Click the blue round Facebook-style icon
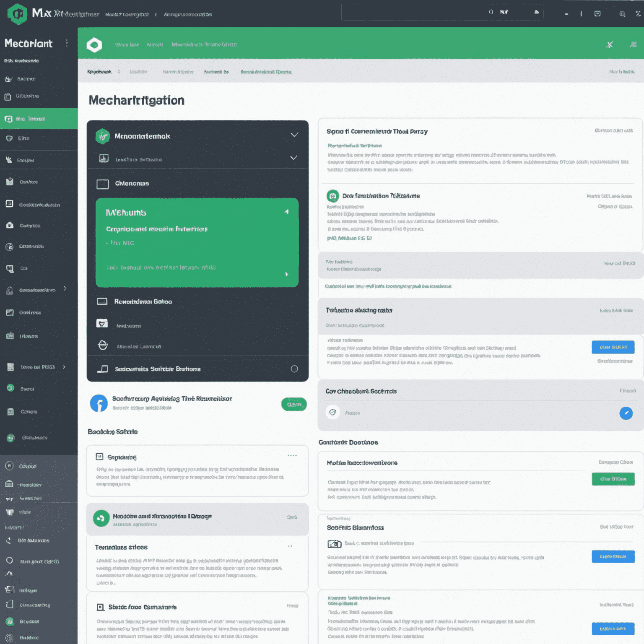This screenshot has height=644, width=644. [99, 403]
